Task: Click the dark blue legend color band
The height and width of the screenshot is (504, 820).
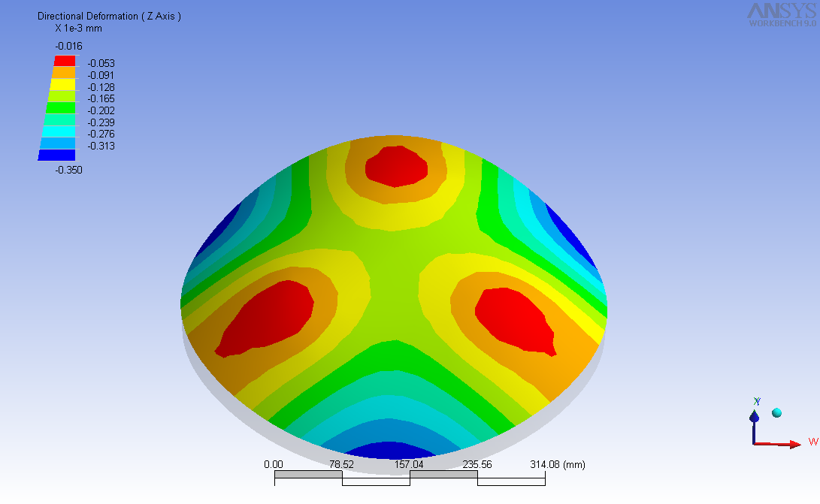Action: [57, 155]
